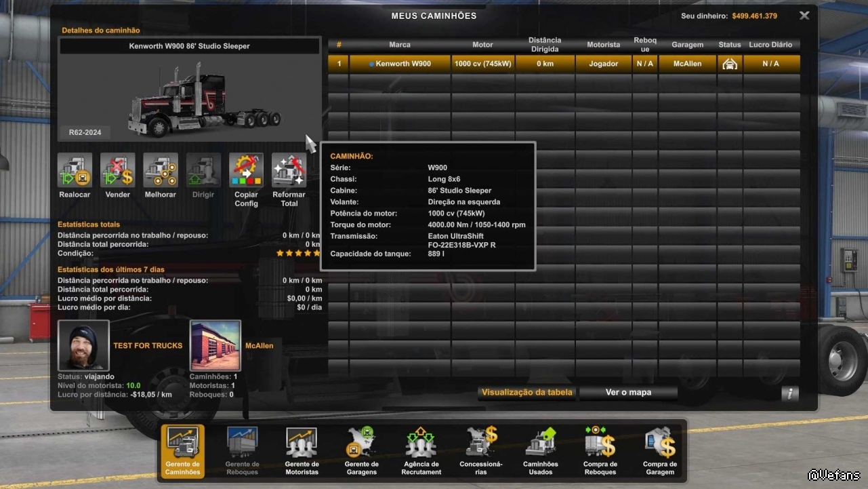Click the N / A Reboque cell
Viewport: 868px width, 489px height.
[x=645, y=64]
